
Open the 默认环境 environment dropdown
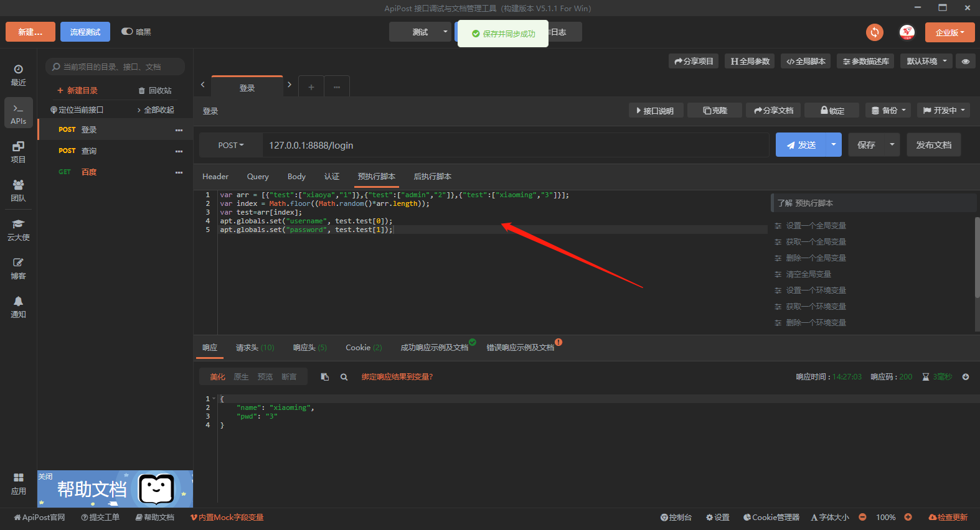coord(926,61)
